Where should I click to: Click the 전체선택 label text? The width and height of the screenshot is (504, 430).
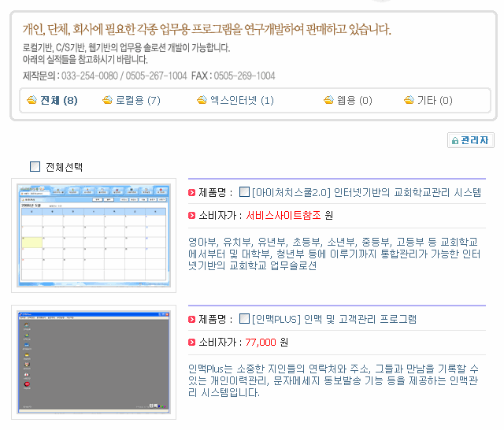pyautogui.click(x=64, y=167)
